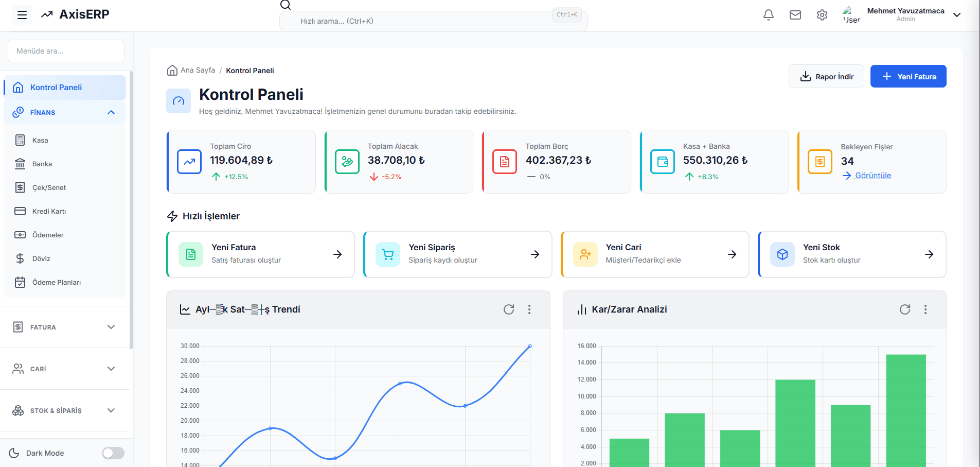Open the messages envelope icon
Image resolution: width=980 pixels, height=467 pixels.
(x=795, y=15)
